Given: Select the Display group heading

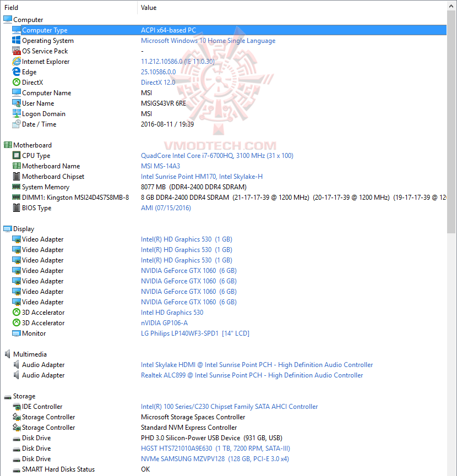Looking at the screenshot, I should pyautogui.click(x=23, y=229).
